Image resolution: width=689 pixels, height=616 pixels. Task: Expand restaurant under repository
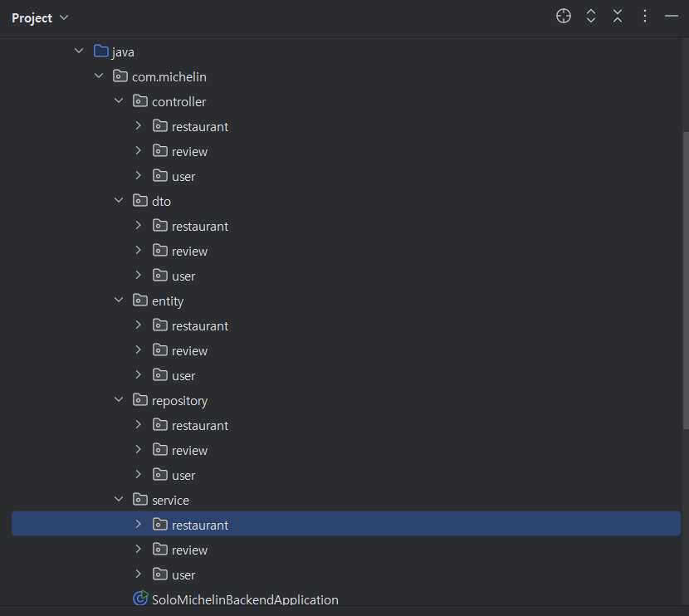139,424
